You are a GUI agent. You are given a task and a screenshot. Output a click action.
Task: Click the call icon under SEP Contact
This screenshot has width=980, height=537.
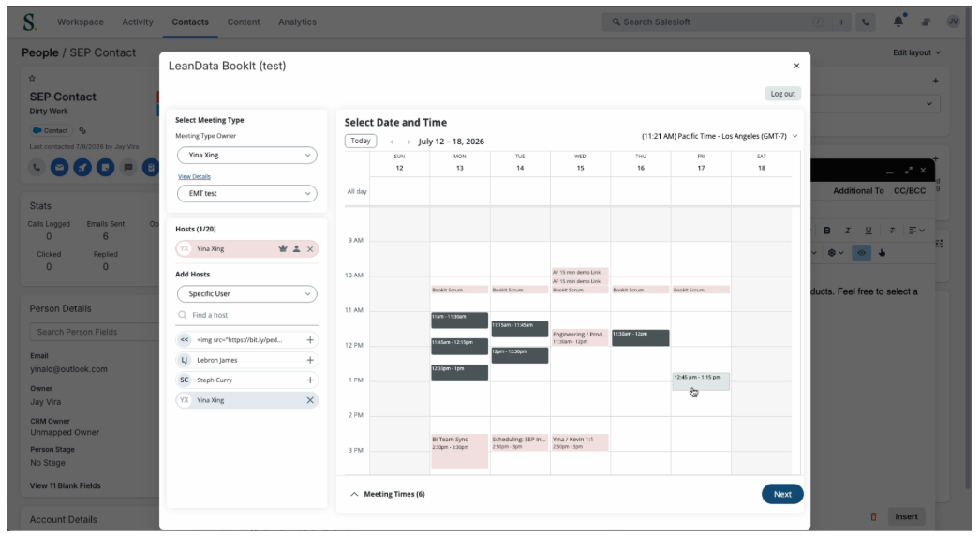[37, 167]
